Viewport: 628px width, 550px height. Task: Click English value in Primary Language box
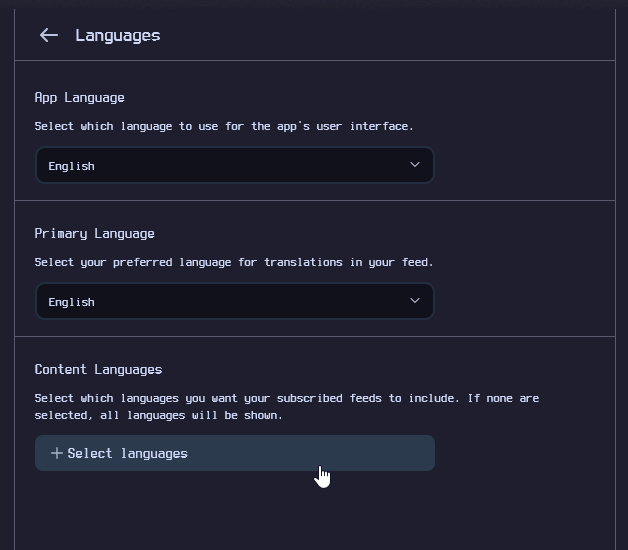71,302
